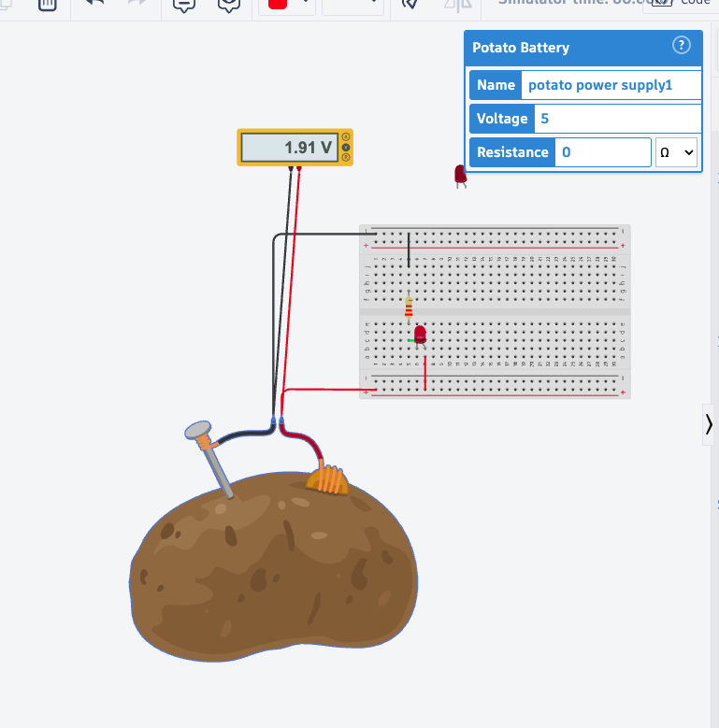Click the 'Voltage' label in the panel
Image resolution: width=719 pixels, height=728 pixels.
pos(502,119)
